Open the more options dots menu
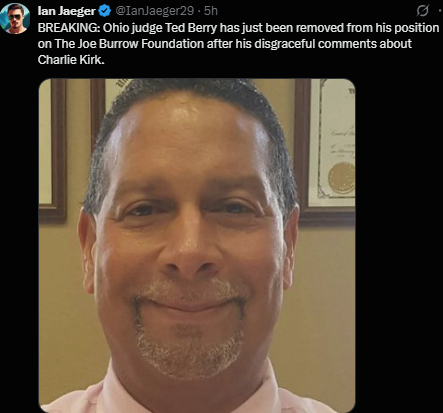The width and height of the screenshot is (443, 413). (440, 11)
